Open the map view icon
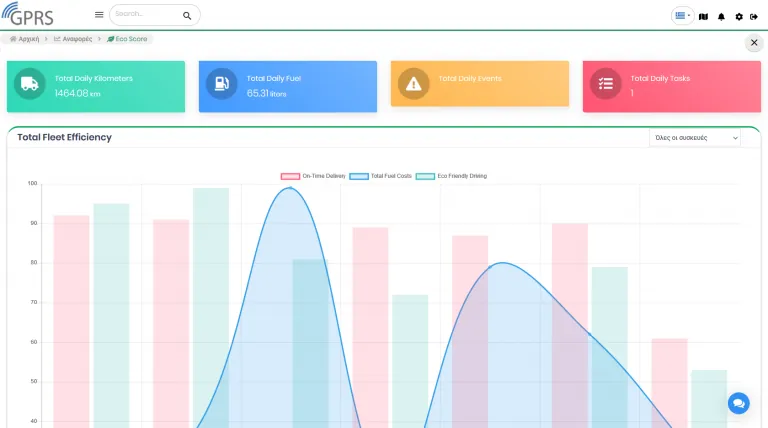 pyautogui.click(x=703, y=17)
